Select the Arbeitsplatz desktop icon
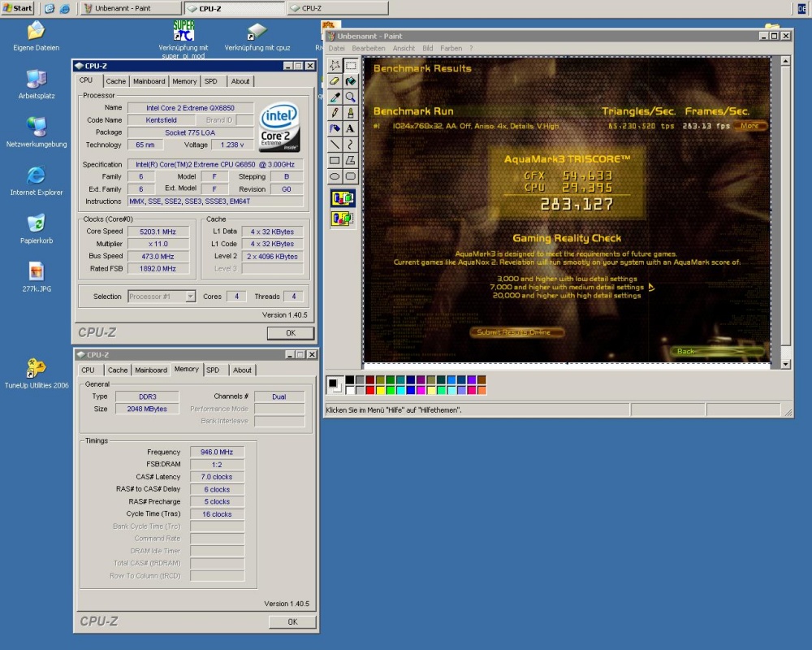 pos(37,84)
